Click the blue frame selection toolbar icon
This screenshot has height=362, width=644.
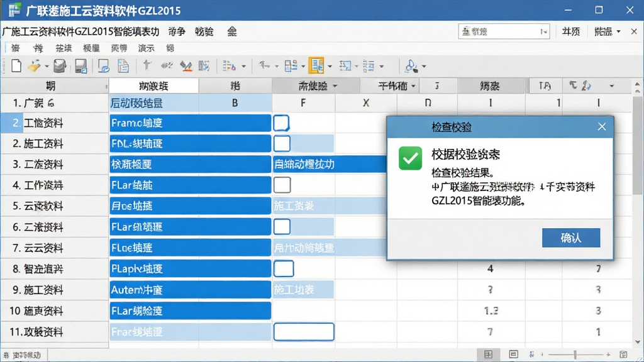coord(345,65)
